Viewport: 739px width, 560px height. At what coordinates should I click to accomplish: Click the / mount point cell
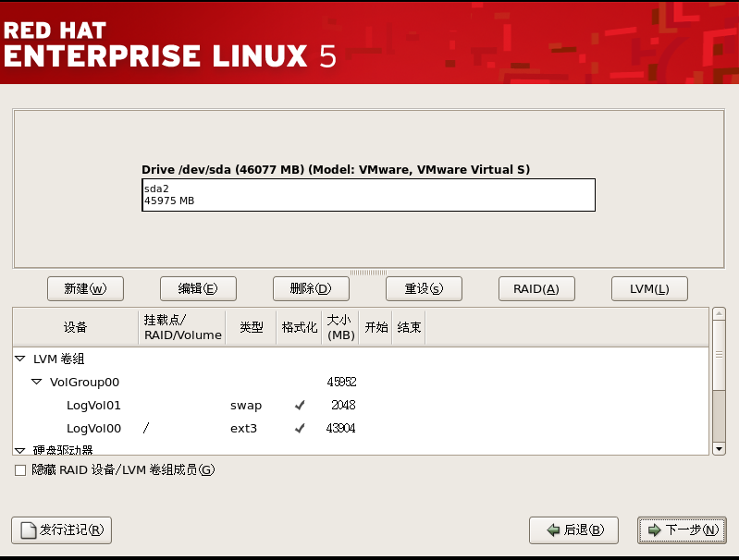pos(146,428)
